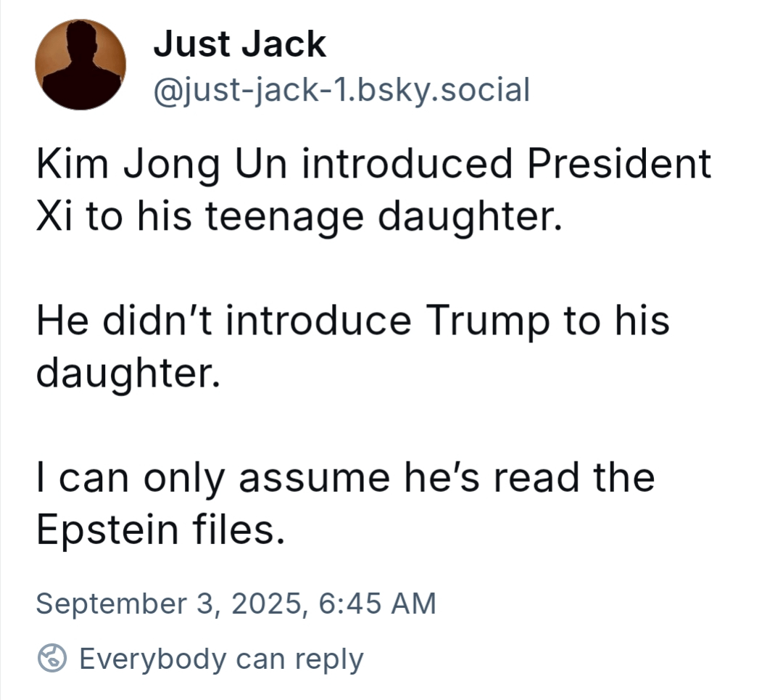The height and width of the screenshot is (700, 783).
Task: Click the word introduced in first paragraph
Action: tap(407, 163)
